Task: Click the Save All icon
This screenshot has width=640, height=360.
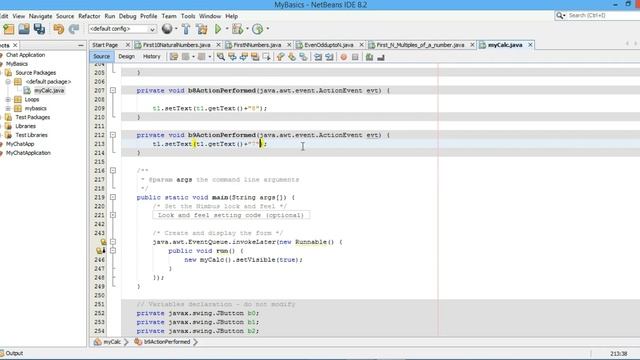Action: coord(40,29)
